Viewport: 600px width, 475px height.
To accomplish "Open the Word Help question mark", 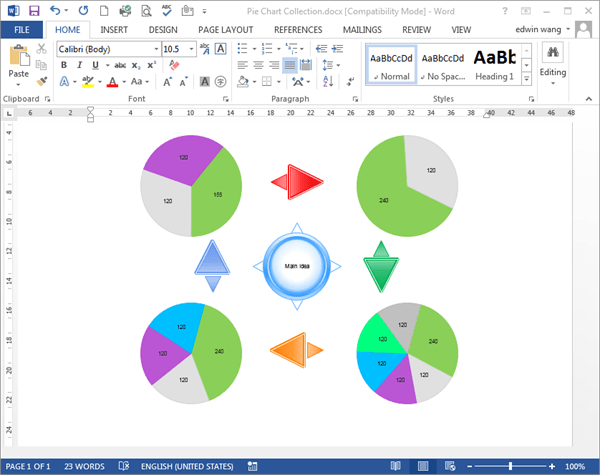I will (505, 11).
